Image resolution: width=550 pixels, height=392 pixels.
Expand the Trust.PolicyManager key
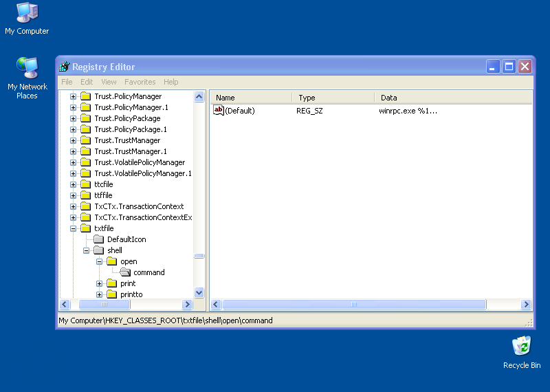[x=73, y=96]
